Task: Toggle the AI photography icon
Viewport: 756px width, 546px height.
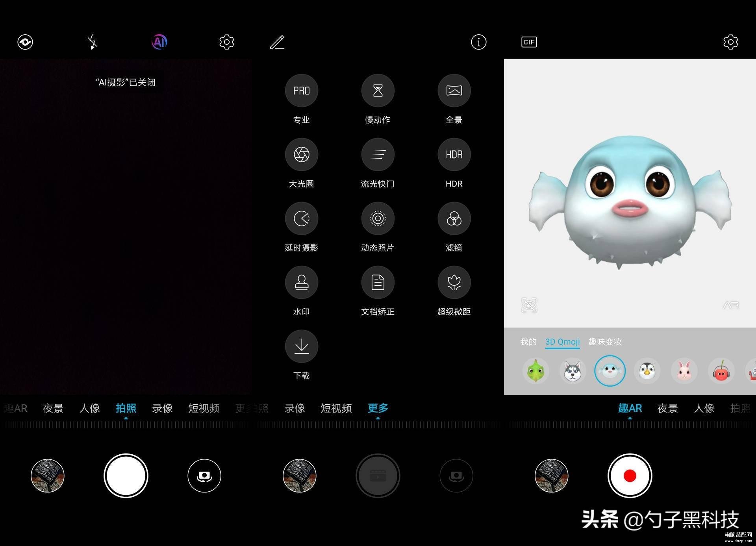Action: point(159,42)
